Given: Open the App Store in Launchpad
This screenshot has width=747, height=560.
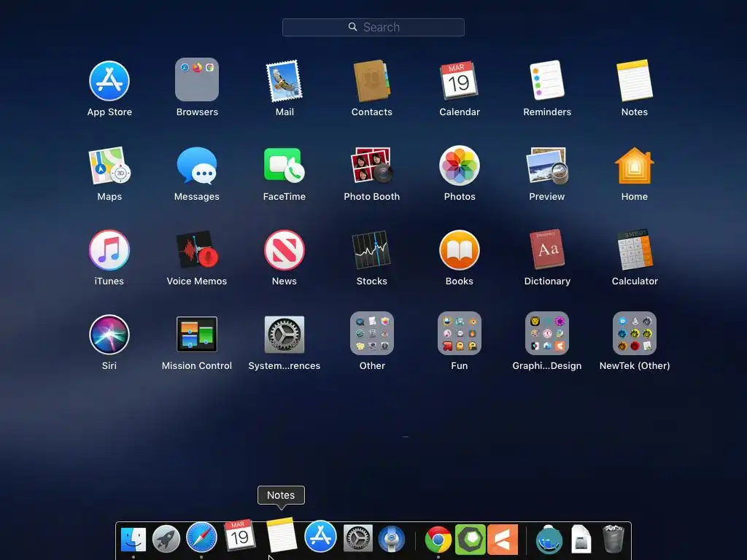Looking at the screenshot, I should (x=109, y=81).
